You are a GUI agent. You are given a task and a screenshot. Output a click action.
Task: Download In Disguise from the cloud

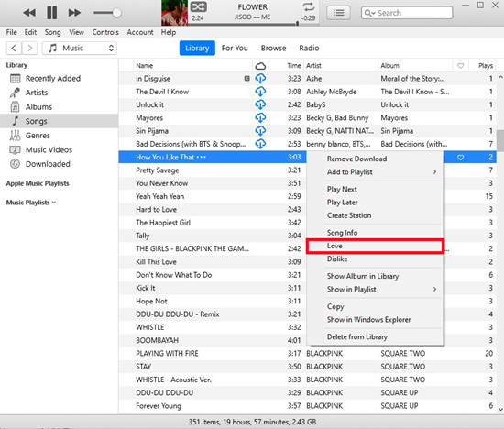(x=260, y=79)
